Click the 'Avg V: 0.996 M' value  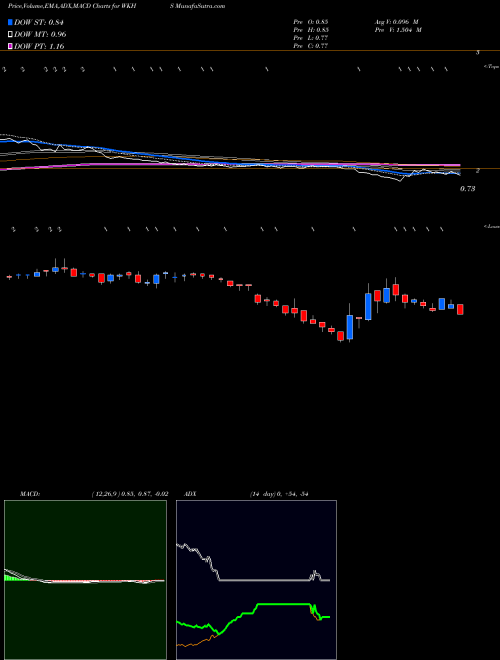pos(396,22)
